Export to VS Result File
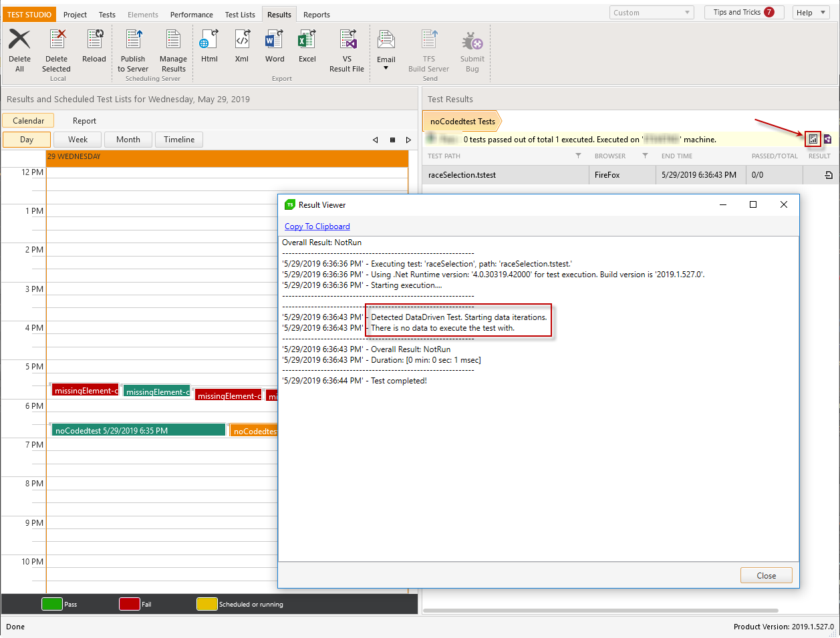This screenshot has width=840, height=638. coord(347,40)
